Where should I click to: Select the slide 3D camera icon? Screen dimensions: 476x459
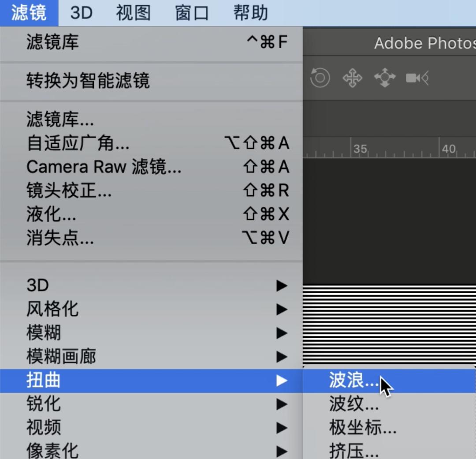pos(384,77)
